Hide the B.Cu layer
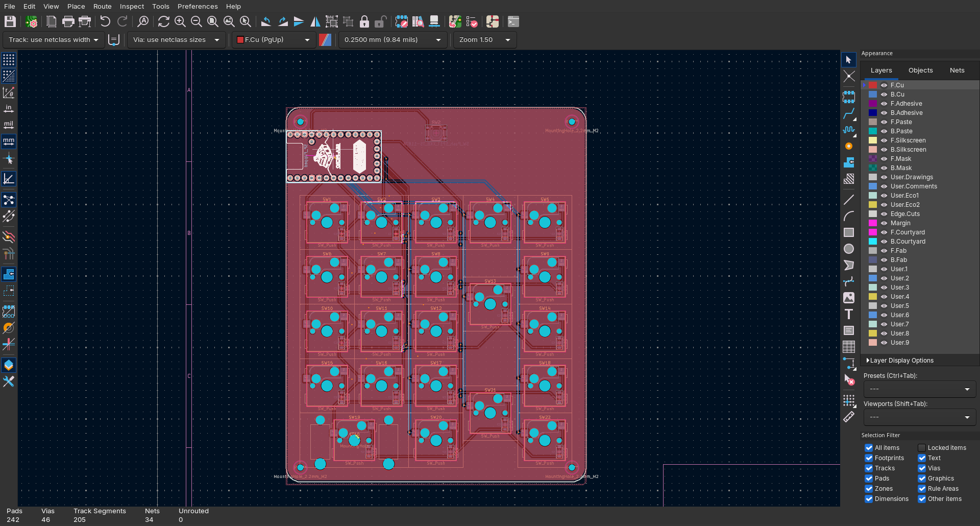Image resolution: width=980 pixels, height=526 pixels. [x=884, y=94]
